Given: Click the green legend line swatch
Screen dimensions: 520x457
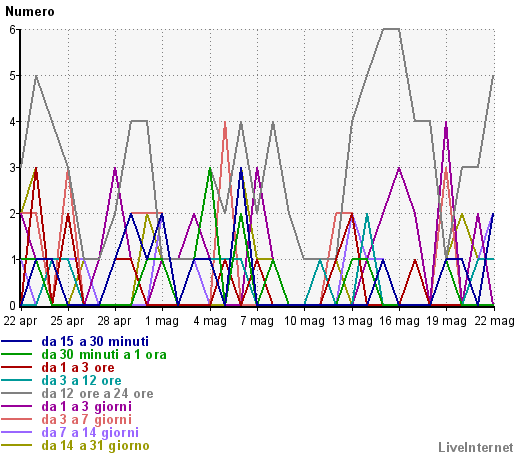Looking at the screenshot, I should 17,354.
